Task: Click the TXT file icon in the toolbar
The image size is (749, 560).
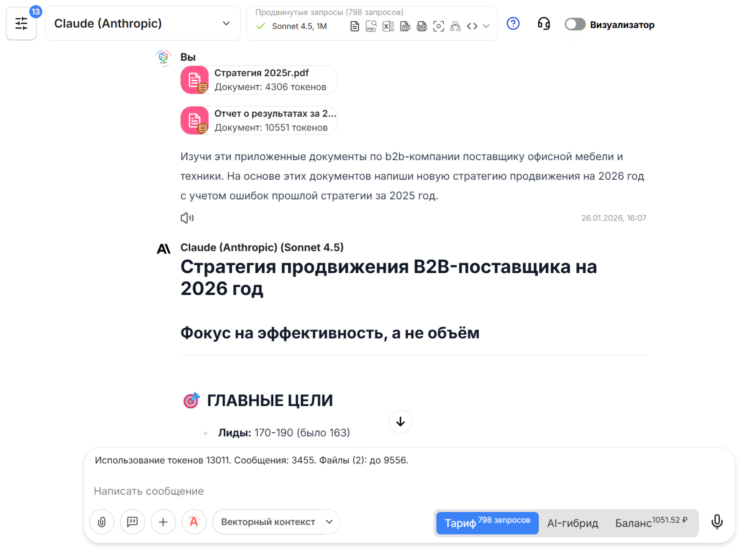Action: point(405,26)
